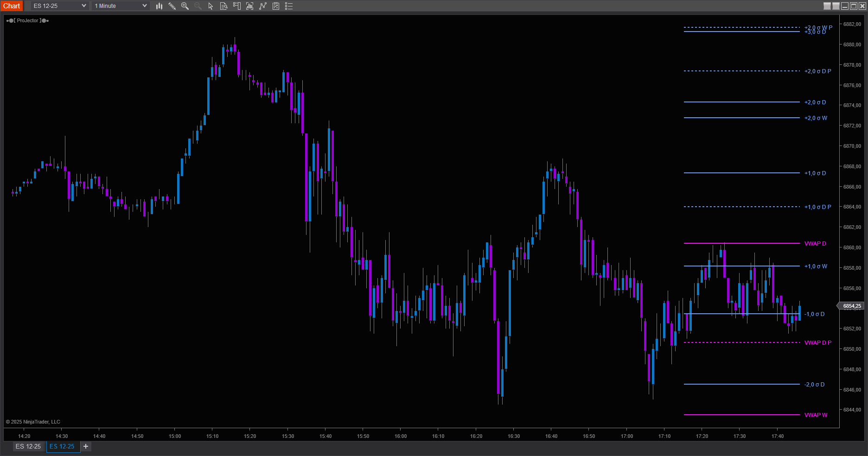This screenshot has height=456, width=868.
Task: Open the Drawing Tools pencil menu
Action: click(172, 6)
